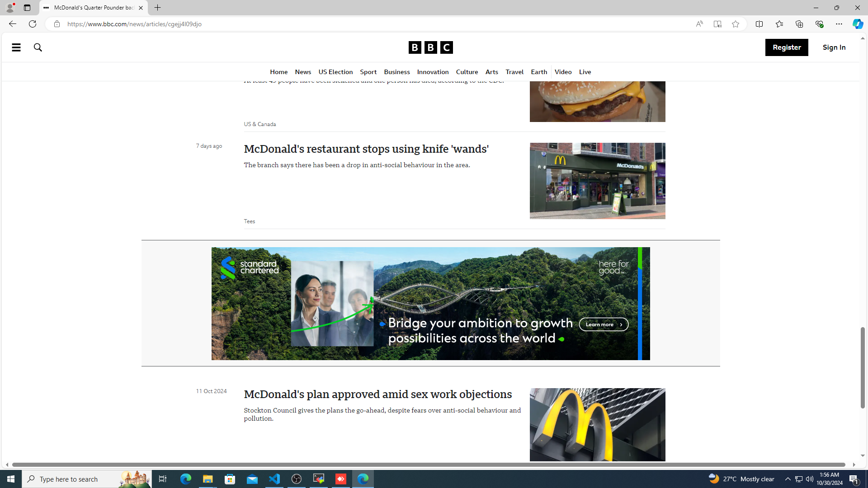This screenshot has height=488, width=868.
Task: Open the tab actions menu
Action: 27,8
